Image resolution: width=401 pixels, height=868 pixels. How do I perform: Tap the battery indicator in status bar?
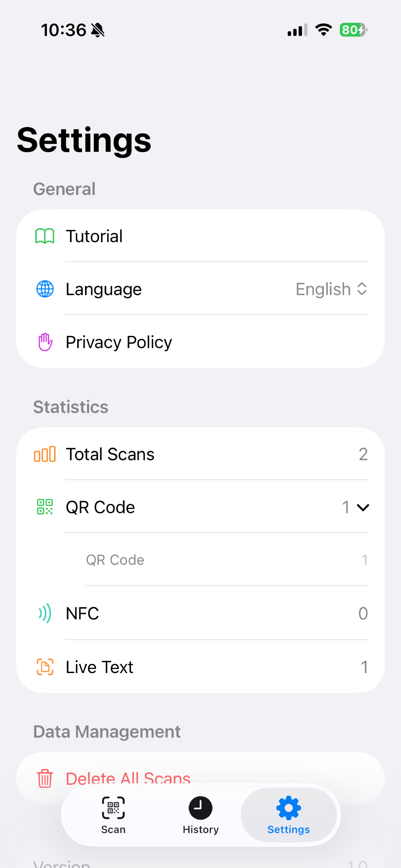[x=353, y=30]
